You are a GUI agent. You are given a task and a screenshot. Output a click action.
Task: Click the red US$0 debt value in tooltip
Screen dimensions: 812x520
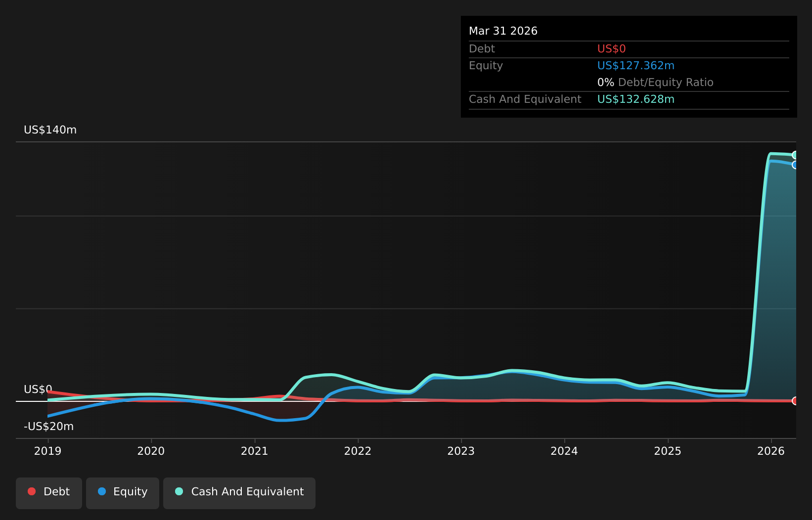[611, 49]
